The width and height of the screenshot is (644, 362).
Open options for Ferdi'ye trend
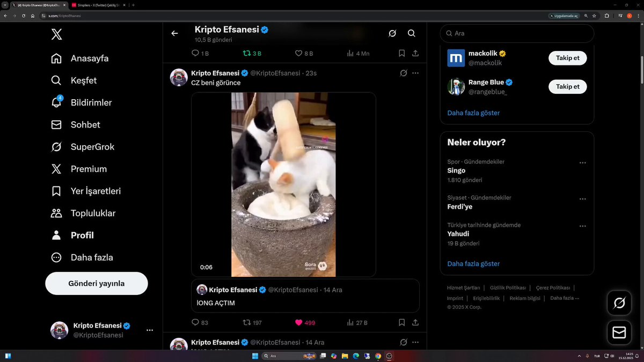tap(583, 199)
